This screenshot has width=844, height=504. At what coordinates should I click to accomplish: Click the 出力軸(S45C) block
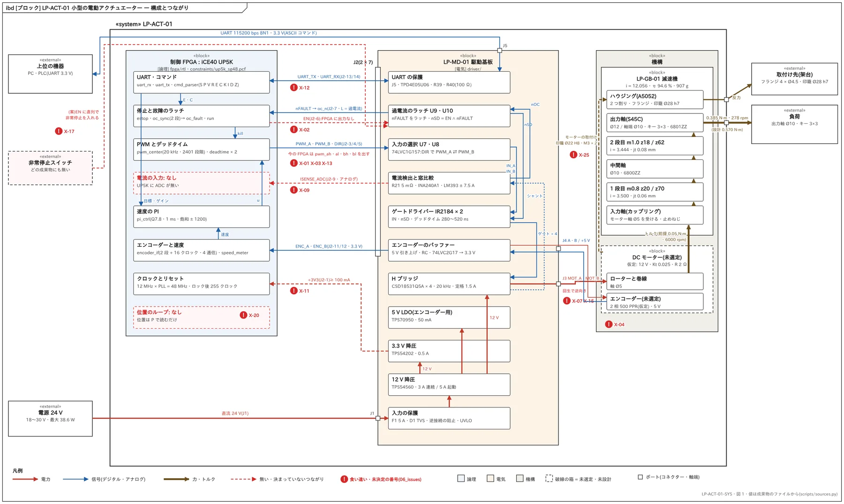(x=655, y=123)
